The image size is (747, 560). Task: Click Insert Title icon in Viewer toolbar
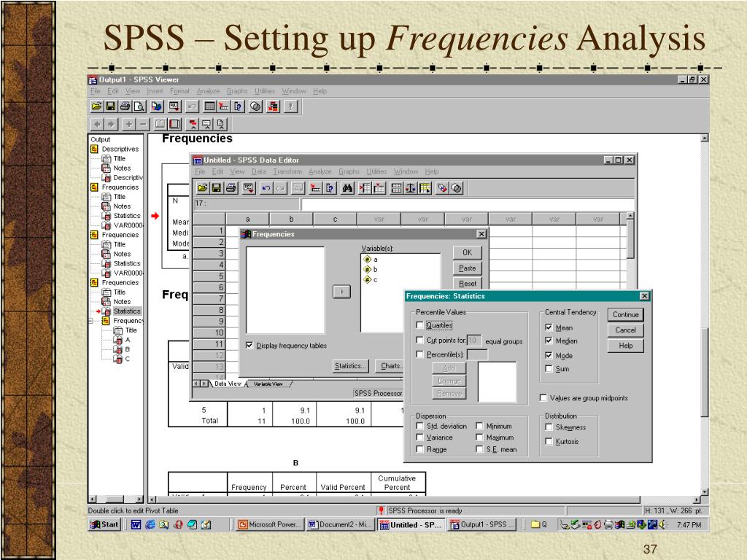coord(206,124)
